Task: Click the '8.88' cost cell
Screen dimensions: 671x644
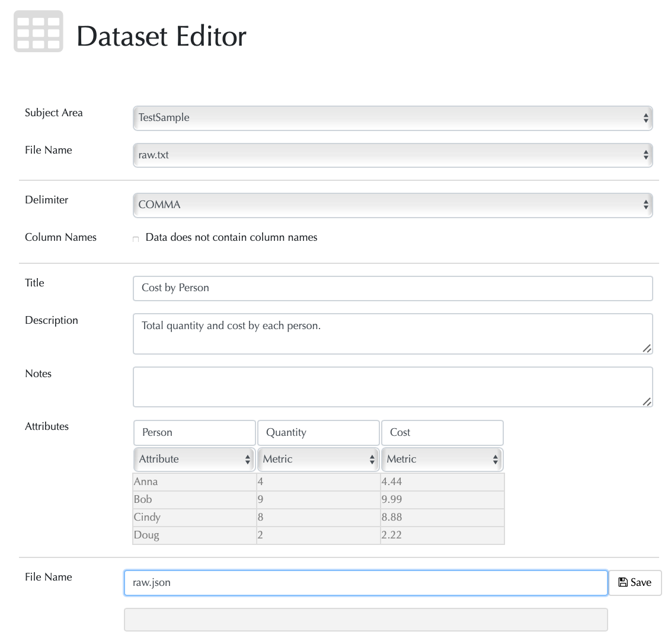Action: pos(442,517)
